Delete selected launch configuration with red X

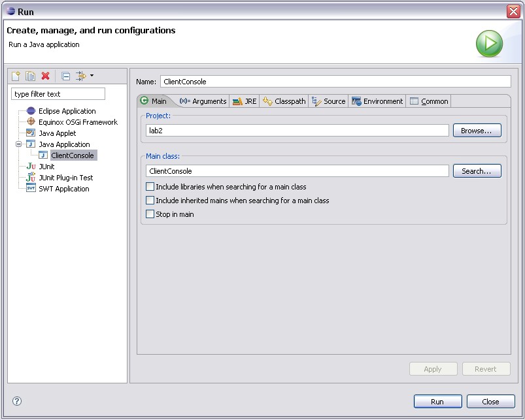(x=45, y=76)
